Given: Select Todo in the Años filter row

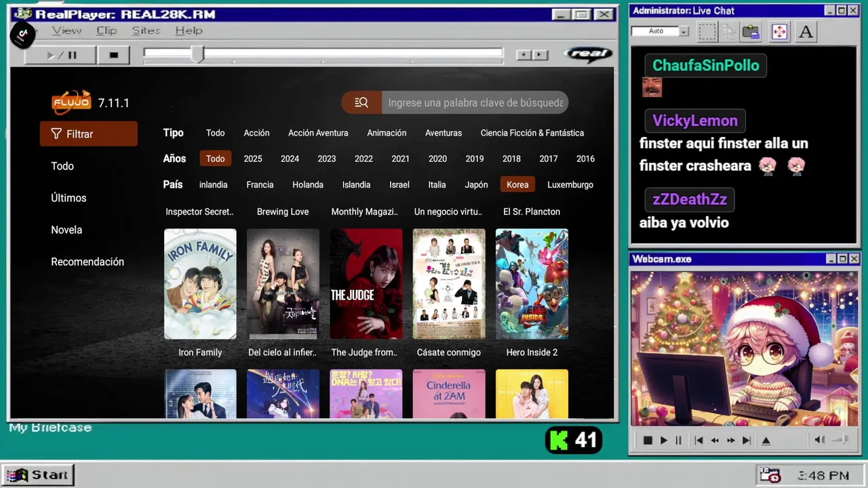Looking at the screenshot, I should pyautogui.click(x=216, y=159).
